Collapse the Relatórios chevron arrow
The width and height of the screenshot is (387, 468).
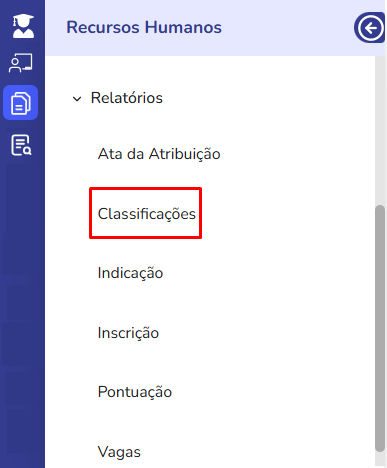click(77, 99)
